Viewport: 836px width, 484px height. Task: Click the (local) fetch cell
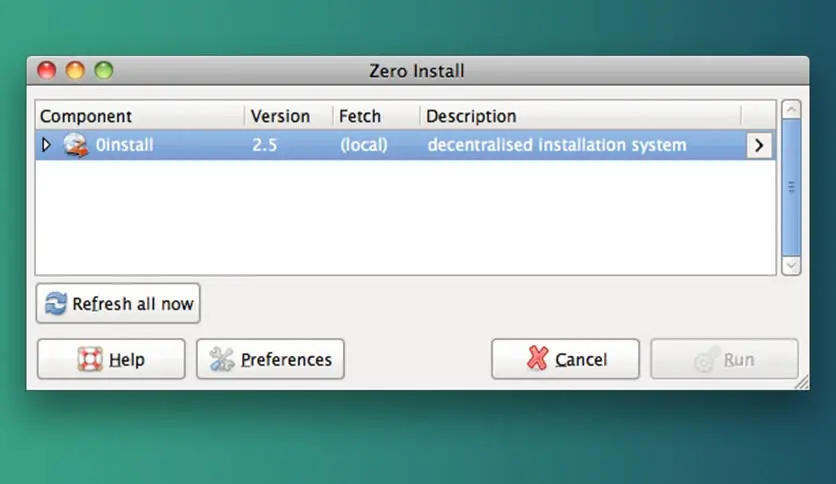click(x=364, y=145)
